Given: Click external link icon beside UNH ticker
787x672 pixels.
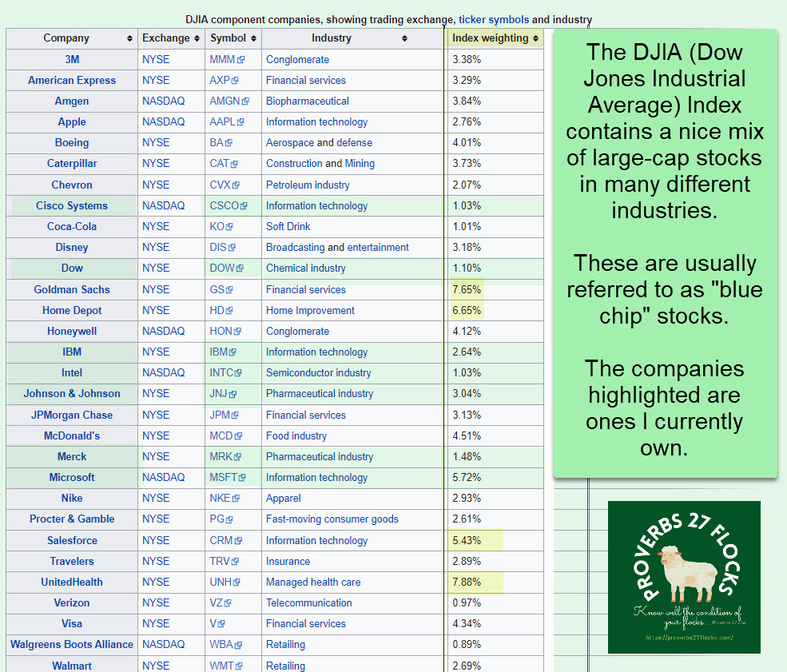Looking at the screenshot, I should click(x=236, y=583).
